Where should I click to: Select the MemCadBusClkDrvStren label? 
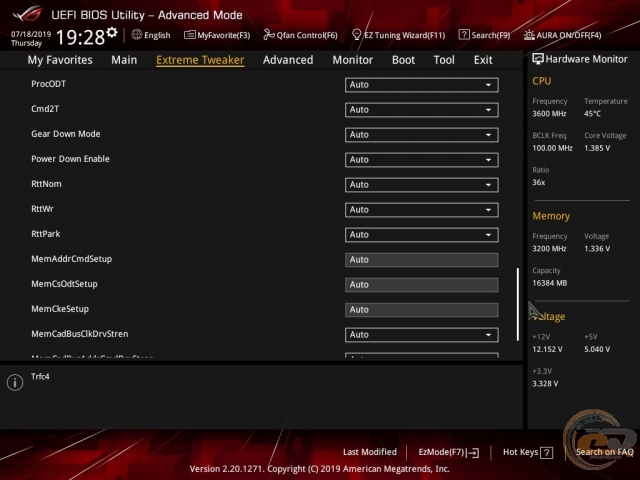80,334
